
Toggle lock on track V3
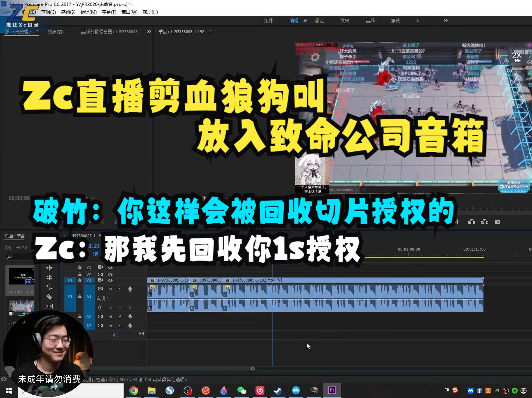(80, 267)
